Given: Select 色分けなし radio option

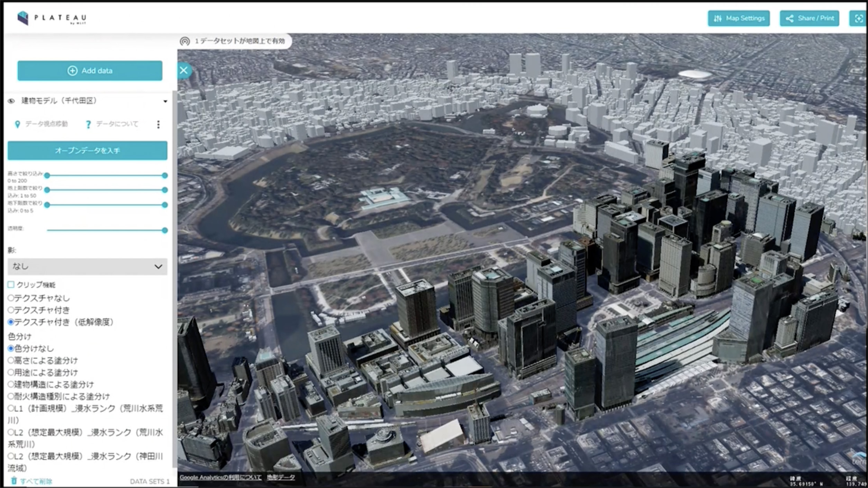Looking at the screenshot, I should point(11,349).
